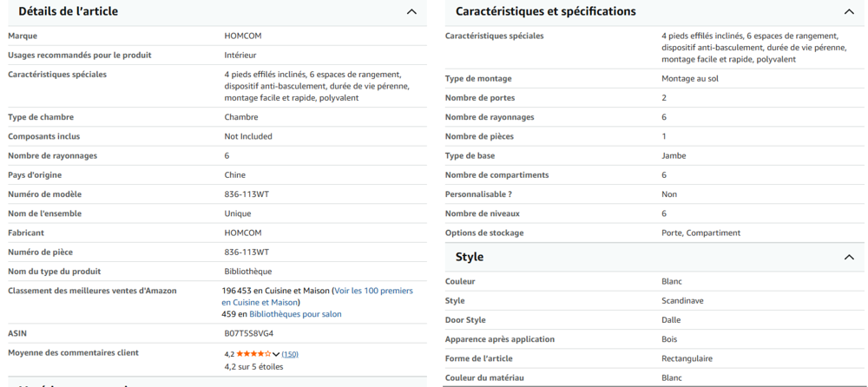Screen dimensions: 868x387
Task: Click the Marque value HOMCOM
Action: 243,36
